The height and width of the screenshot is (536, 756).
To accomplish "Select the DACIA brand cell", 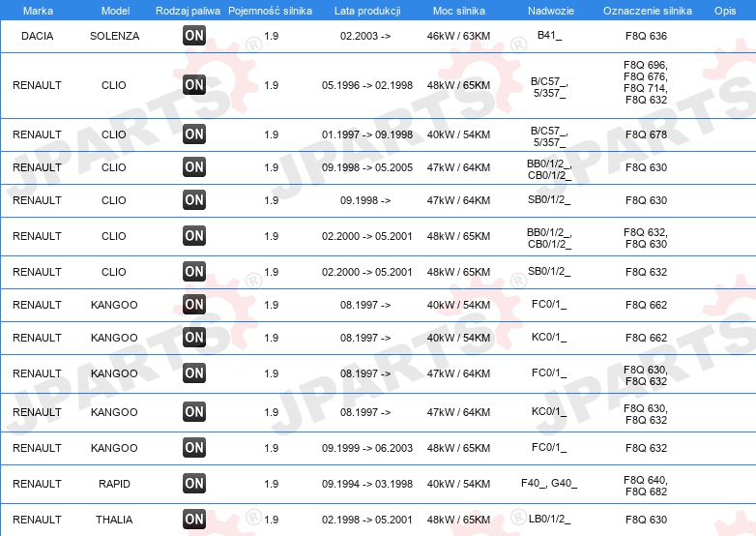I will 37,36.
